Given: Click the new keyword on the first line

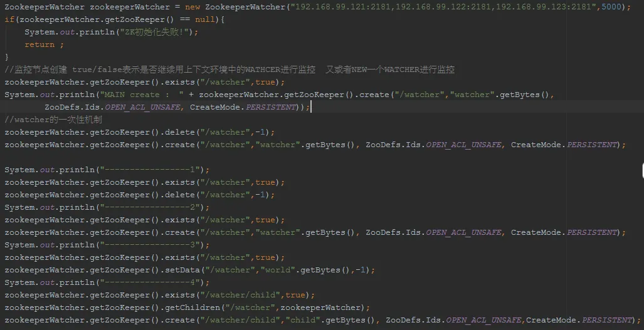Looking at the screenshot, I should (x=193, y=7).
